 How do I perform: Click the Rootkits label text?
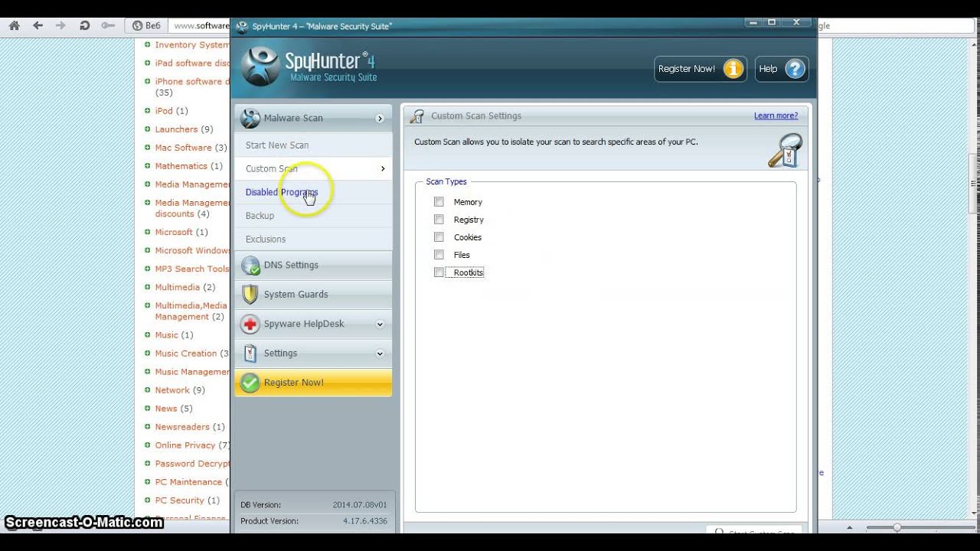click(469, 272)
